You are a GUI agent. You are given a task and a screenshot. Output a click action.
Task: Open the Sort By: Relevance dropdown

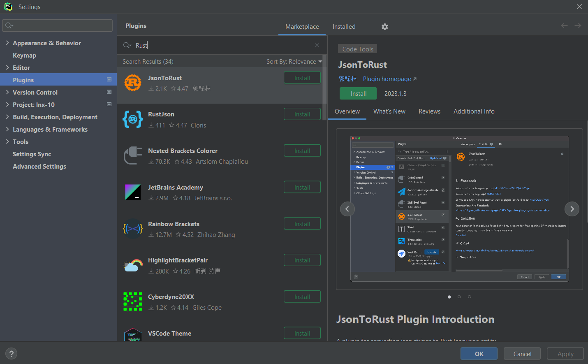[x=294, y=62]
